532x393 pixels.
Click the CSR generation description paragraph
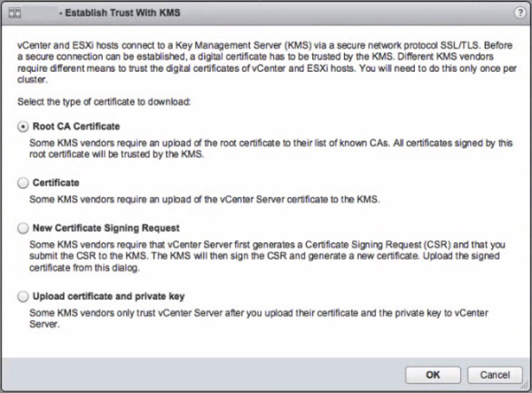click(262, 255)
